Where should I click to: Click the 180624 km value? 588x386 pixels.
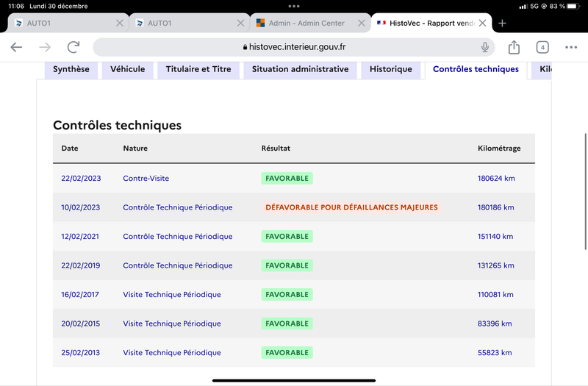tap(496, 178)
